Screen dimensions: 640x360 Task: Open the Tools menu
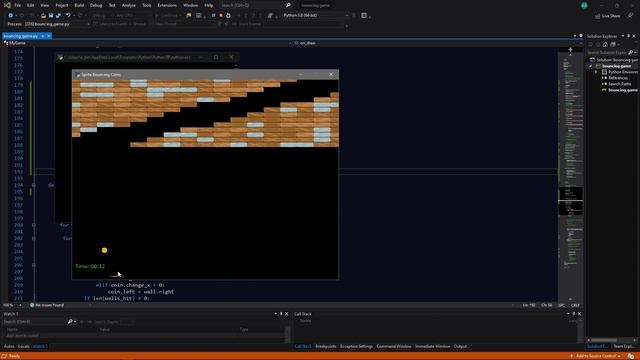tap(147, 5)
